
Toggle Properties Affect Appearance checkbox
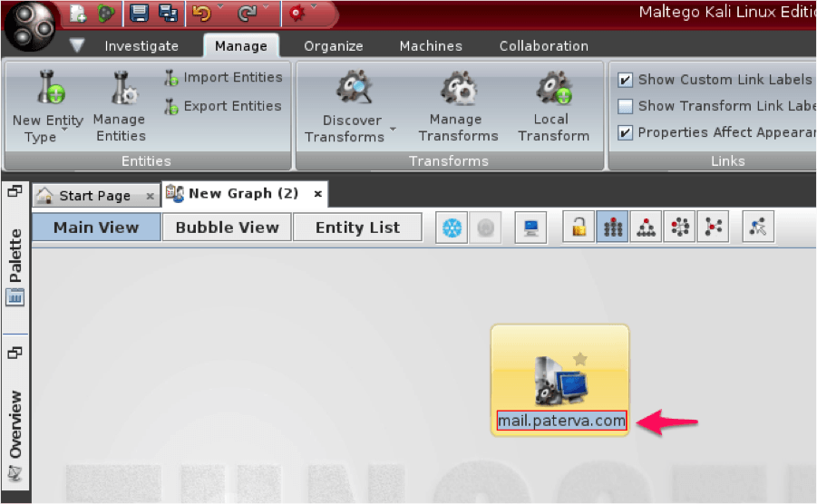tap(626, 132)
